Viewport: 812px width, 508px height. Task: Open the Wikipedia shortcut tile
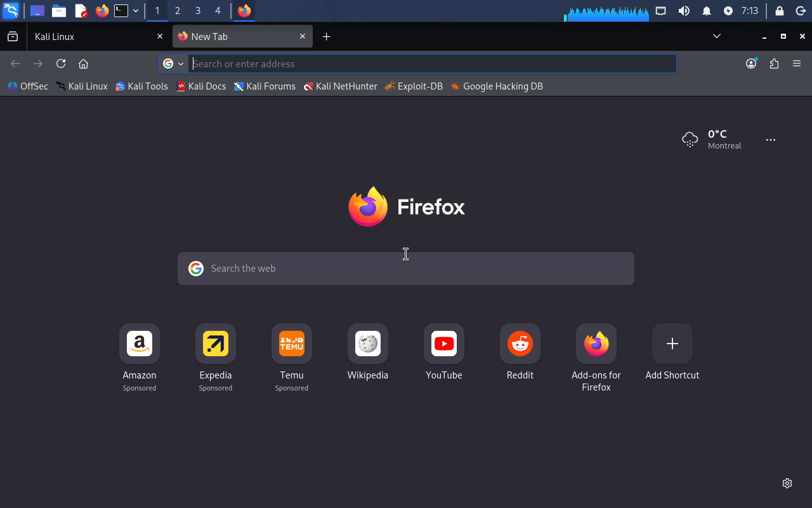pos(368,344)
